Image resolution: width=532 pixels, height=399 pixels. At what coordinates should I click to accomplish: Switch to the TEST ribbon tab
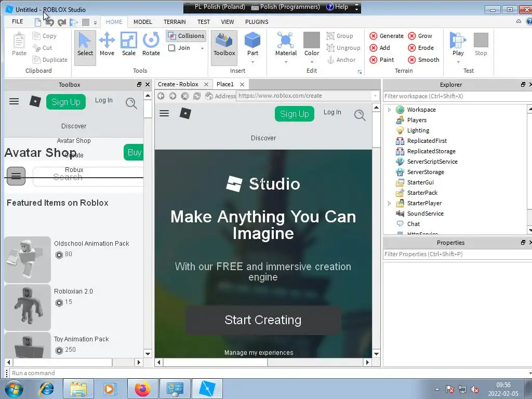coord(204,22)
